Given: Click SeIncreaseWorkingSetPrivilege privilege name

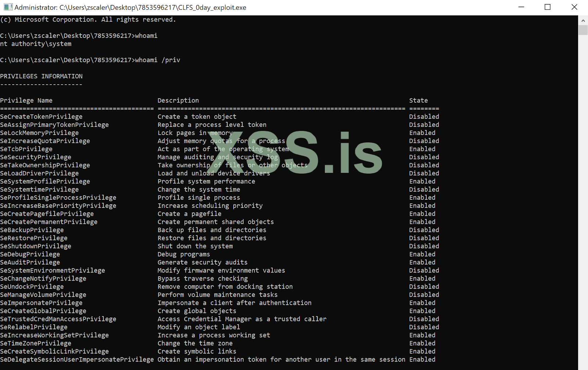Looking at the screenshot, I should click(x=54, y=335).
